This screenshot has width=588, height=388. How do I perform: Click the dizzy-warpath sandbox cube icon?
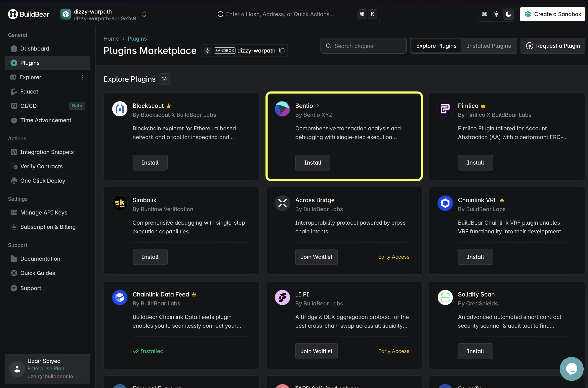click(65, 14)
